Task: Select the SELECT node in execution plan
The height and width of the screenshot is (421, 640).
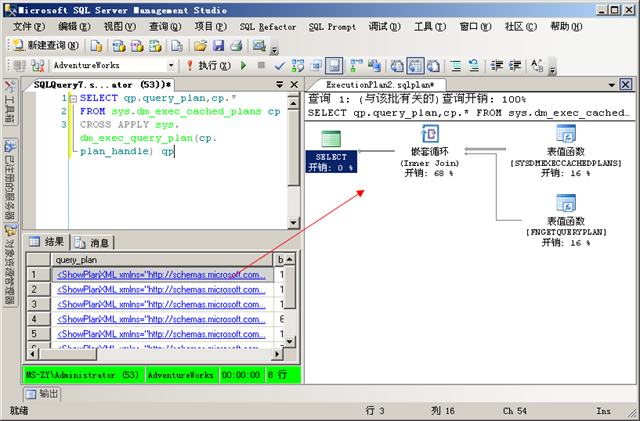Action: pyautogui.click(x=331, y=151)
